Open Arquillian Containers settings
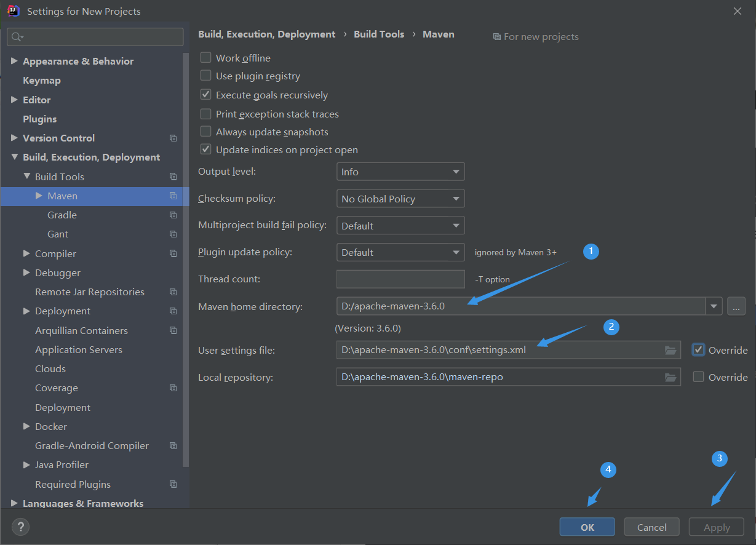Viewport: 756px width, 545px height. click(x=82, y=330)
